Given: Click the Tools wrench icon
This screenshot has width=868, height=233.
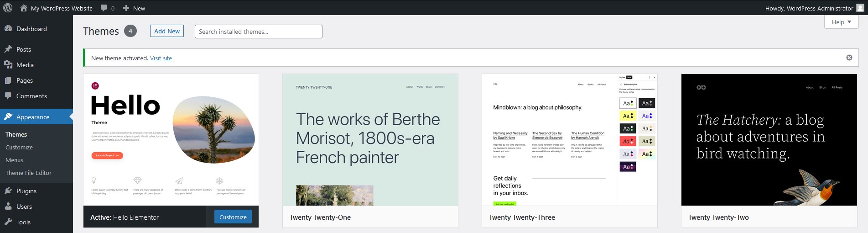Looking at the screenshot, I should (x=8, y=222).
